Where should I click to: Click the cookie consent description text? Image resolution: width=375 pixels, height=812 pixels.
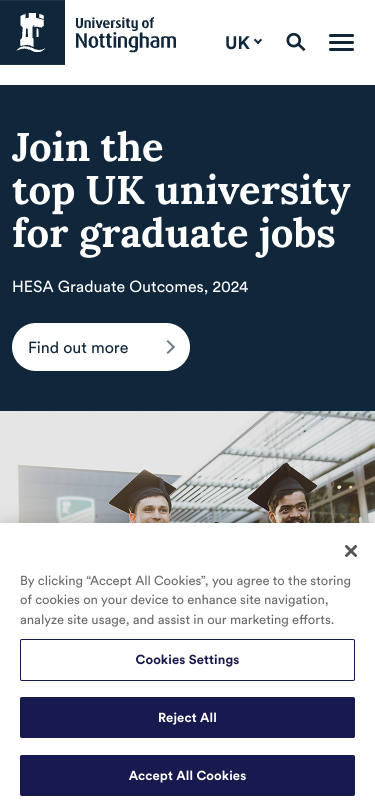pos(185,600)
